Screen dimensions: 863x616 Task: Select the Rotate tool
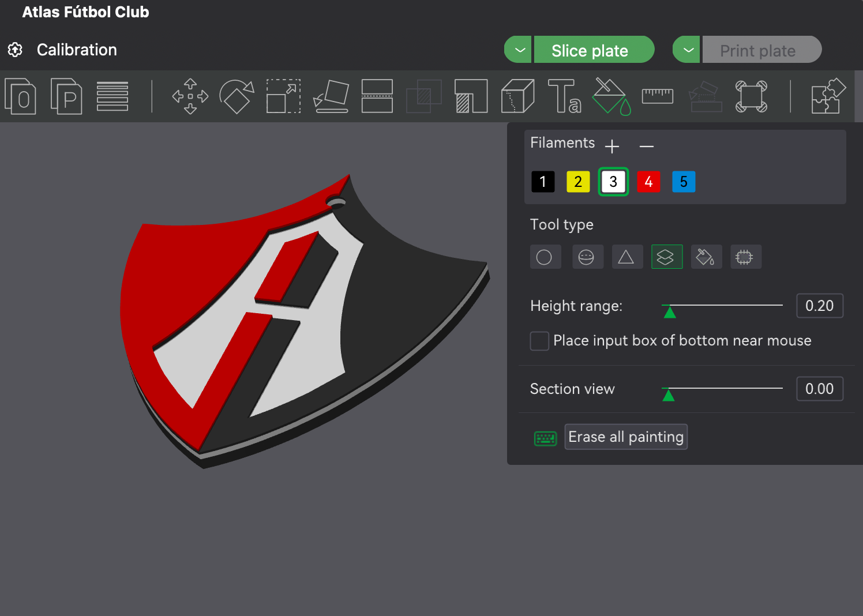[x=237, y=96]
